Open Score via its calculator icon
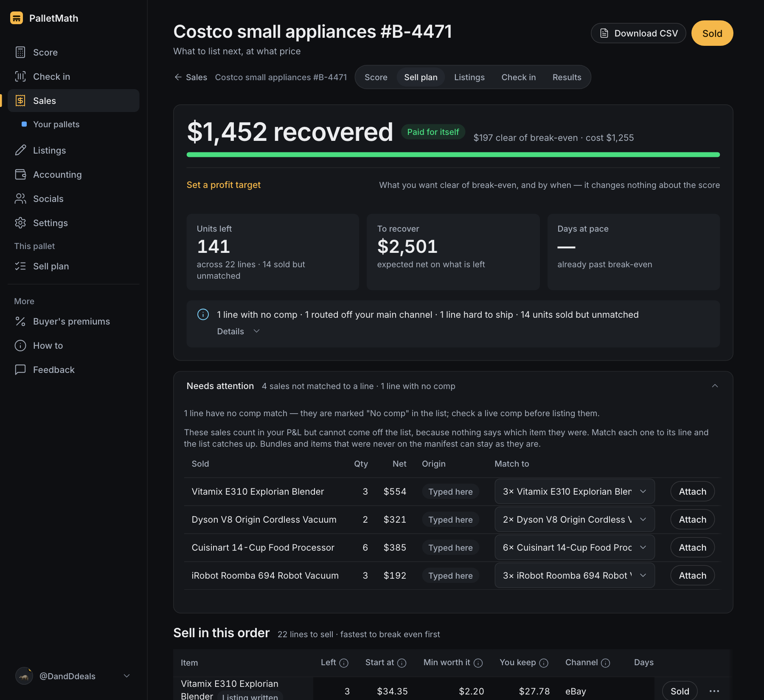 pos(20,52)
